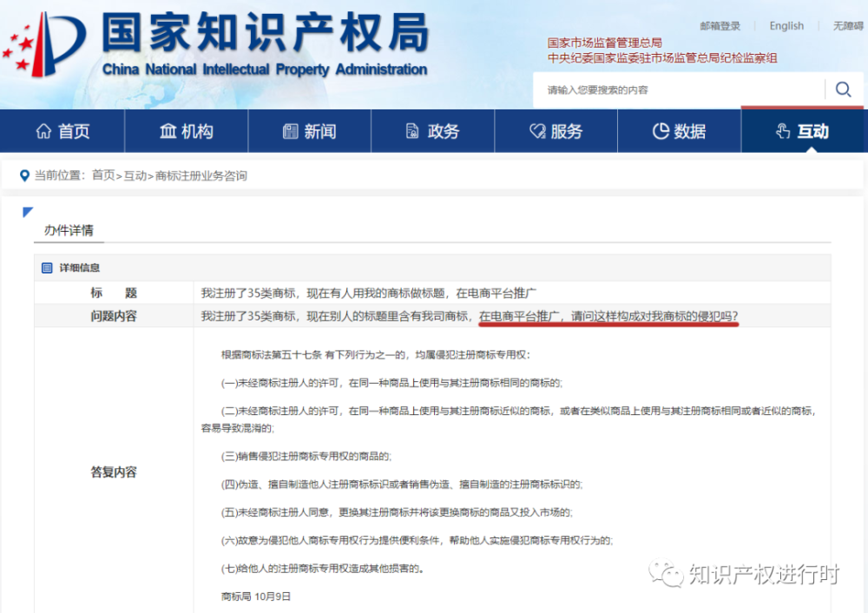Viewport: 868px width, 613px height.
Task: Click the search magnifier icon
Action: point(843,89)
